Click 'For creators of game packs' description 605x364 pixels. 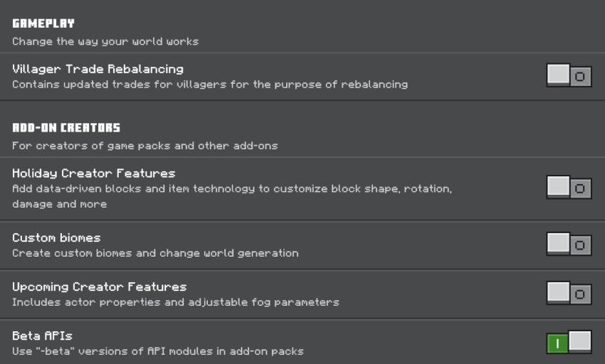pos(144,146)
